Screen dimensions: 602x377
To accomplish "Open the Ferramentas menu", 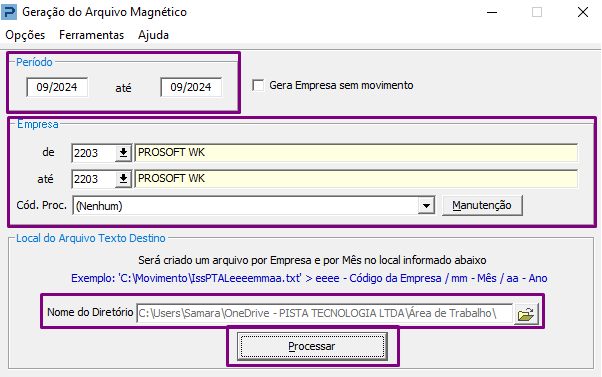I will click(x=91, y=35).
